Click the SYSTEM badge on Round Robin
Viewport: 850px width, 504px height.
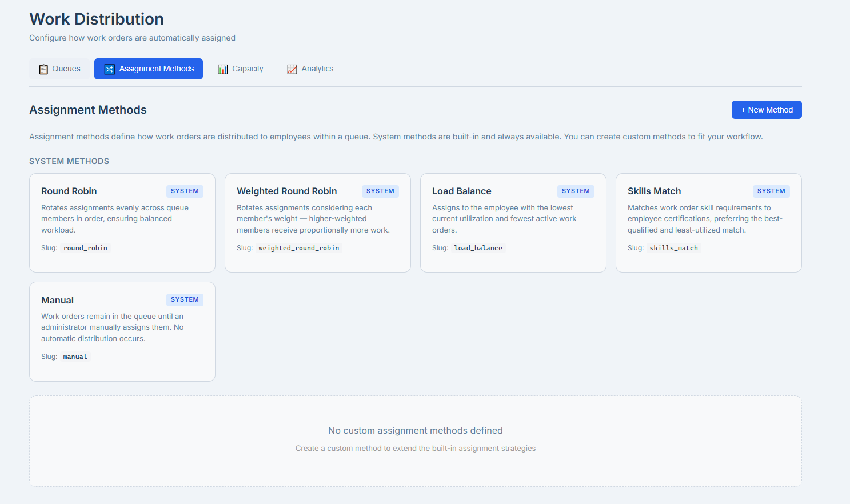(185, 191)
